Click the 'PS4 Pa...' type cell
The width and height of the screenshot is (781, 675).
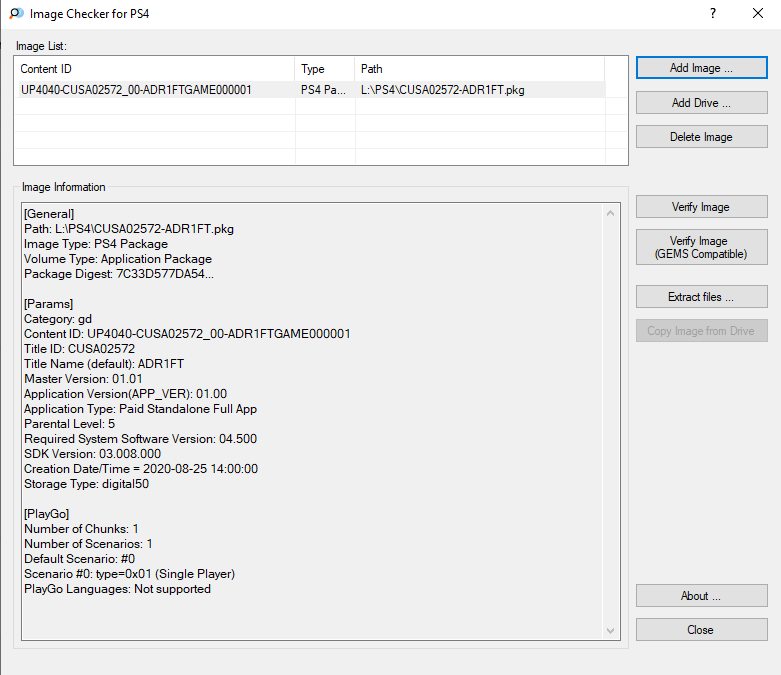click(x=324, y=90)
